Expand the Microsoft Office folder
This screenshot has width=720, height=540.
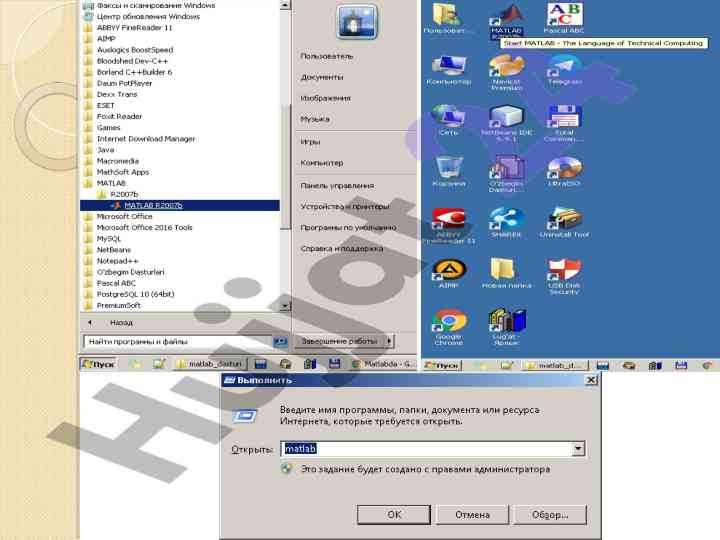[124, 216]
